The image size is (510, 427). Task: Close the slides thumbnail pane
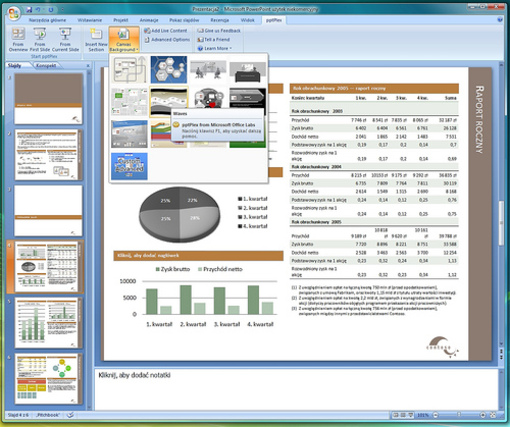(x=88, y=66)
